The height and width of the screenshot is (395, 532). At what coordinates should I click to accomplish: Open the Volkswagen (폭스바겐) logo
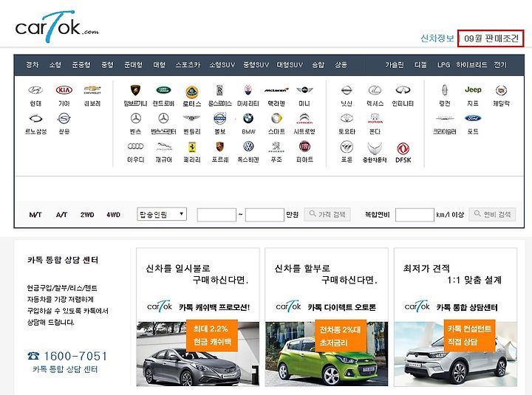click(248, 146)
